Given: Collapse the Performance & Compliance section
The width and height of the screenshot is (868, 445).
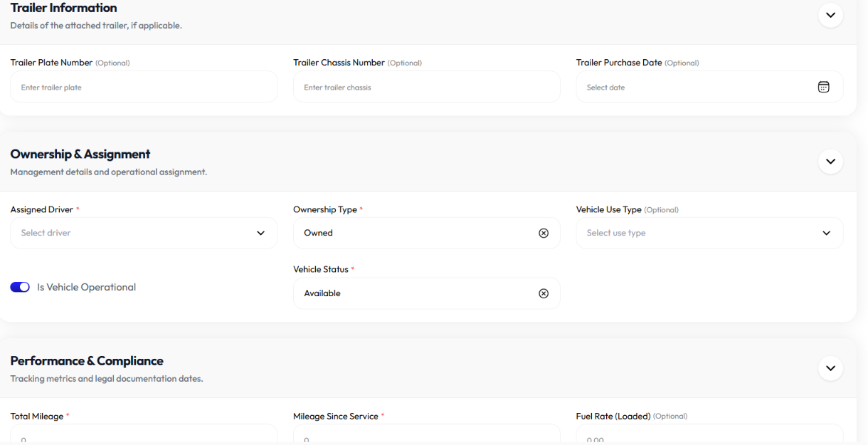Looking at the screenshot, I should point(830,368).
